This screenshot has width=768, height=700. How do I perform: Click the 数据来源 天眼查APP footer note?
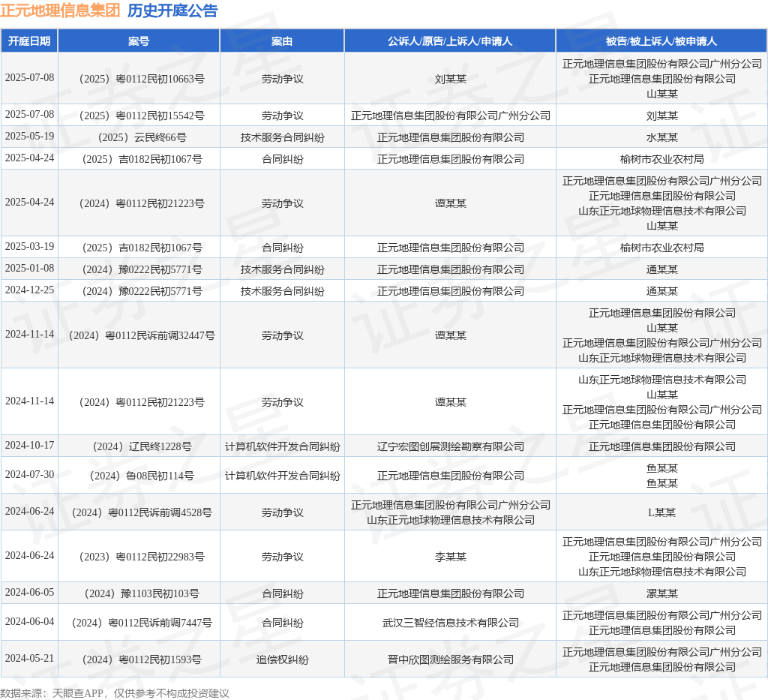115,693
